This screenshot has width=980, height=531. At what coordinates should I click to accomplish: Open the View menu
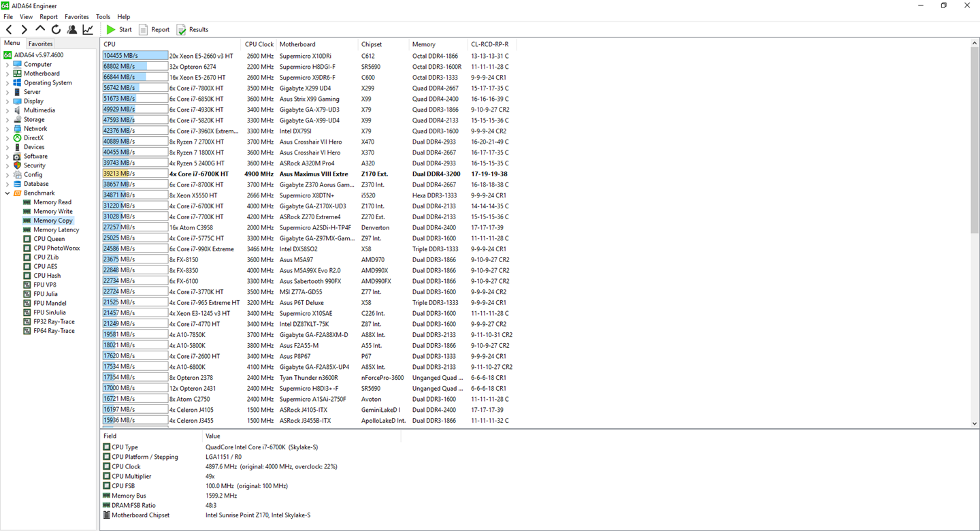(26, 16)
